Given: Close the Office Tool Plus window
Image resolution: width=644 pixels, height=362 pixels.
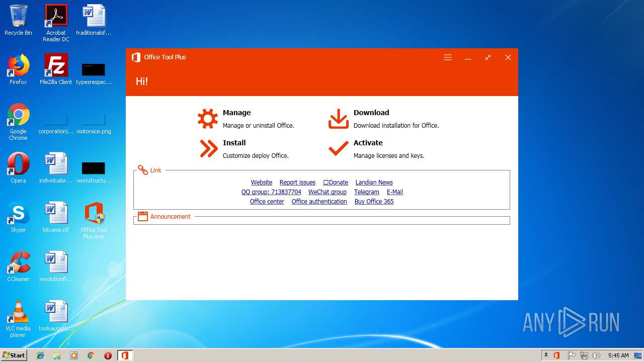Looking at the screenshot, I should click(508, 57).
